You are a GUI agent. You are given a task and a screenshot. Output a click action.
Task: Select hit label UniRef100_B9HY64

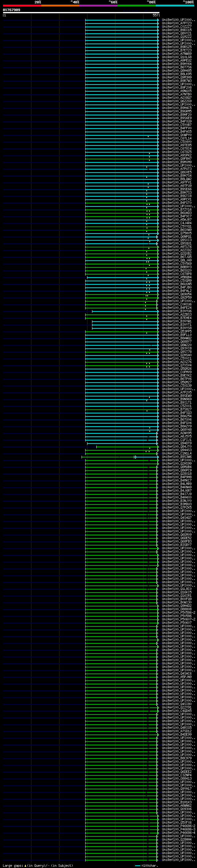coord(176,64)
